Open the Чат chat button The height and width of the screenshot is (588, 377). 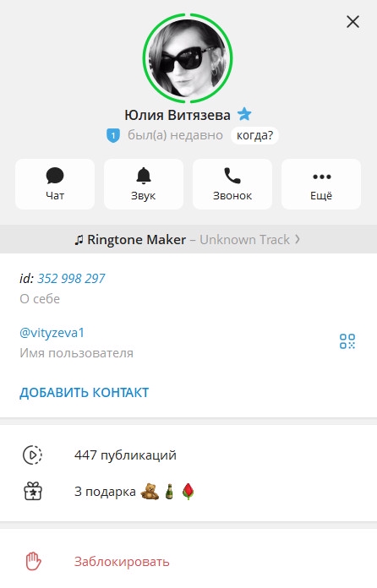point(55,184)
